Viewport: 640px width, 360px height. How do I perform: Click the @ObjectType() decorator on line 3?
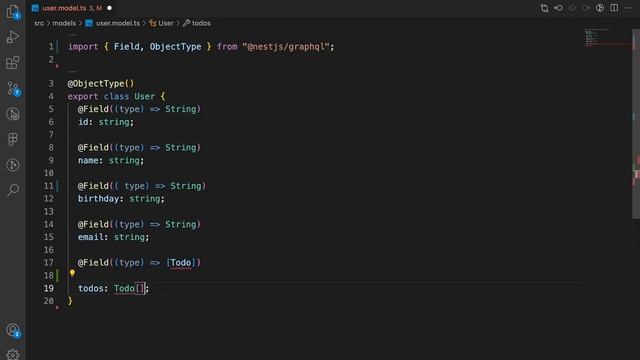click(101, 84)
